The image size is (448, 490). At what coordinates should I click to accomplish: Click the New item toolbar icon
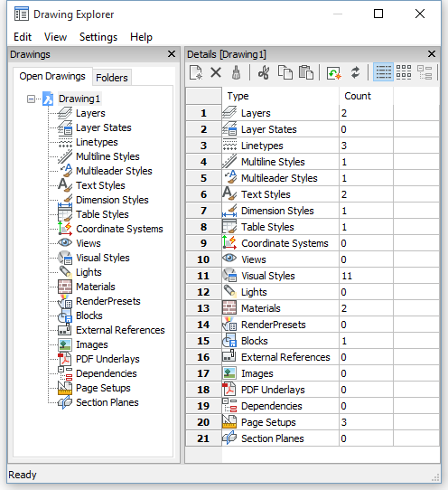click(x=196, y=73)
